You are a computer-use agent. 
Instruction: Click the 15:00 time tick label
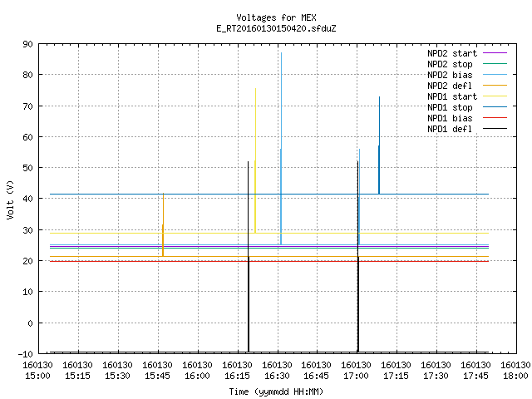[37, 376]
